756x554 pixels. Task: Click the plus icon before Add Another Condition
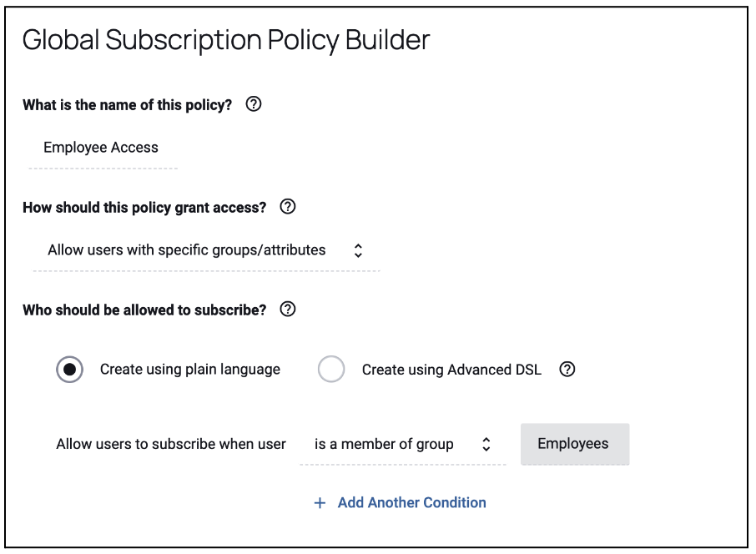320,503
